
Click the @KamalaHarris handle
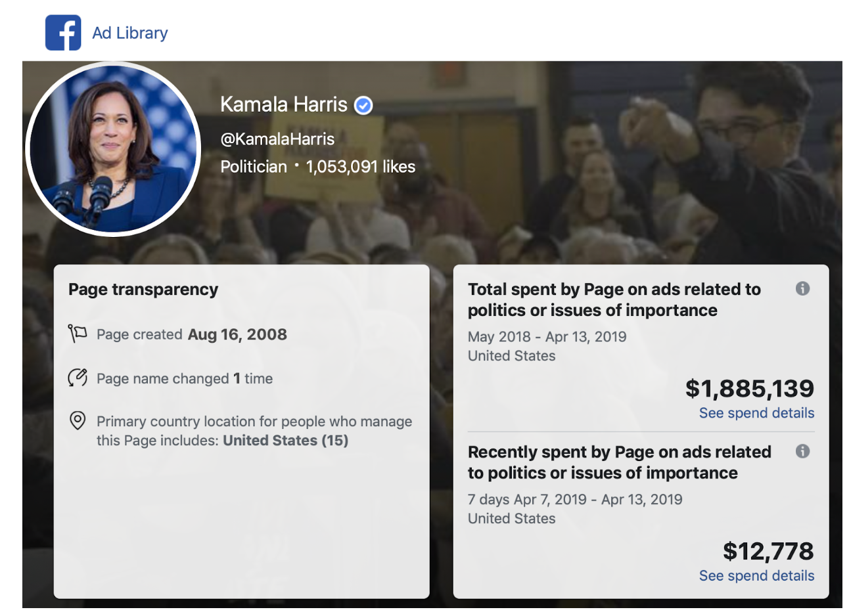click(277, 139)
